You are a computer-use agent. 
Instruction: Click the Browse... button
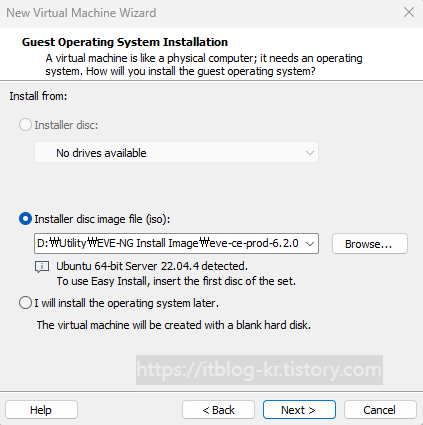point(370,244)
